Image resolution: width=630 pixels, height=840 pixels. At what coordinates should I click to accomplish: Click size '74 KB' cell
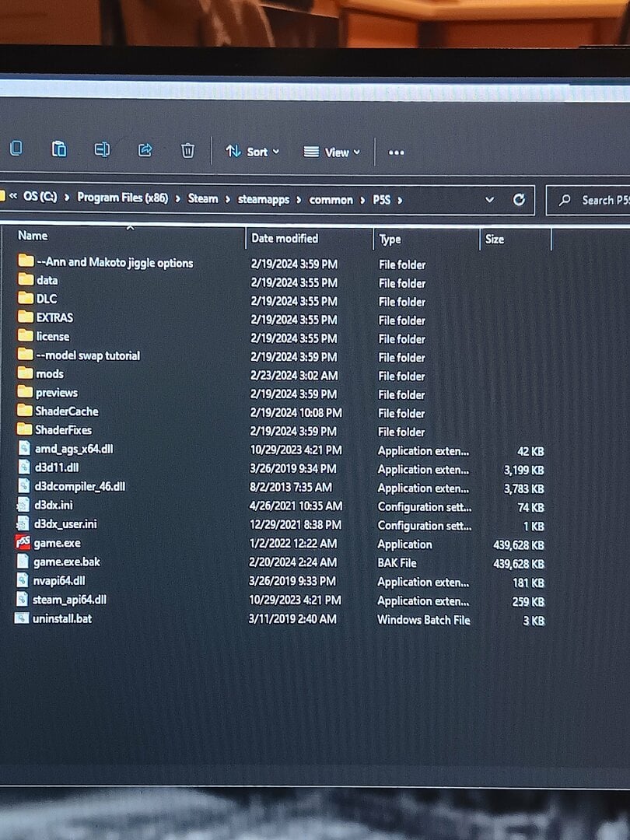[531, 508]
